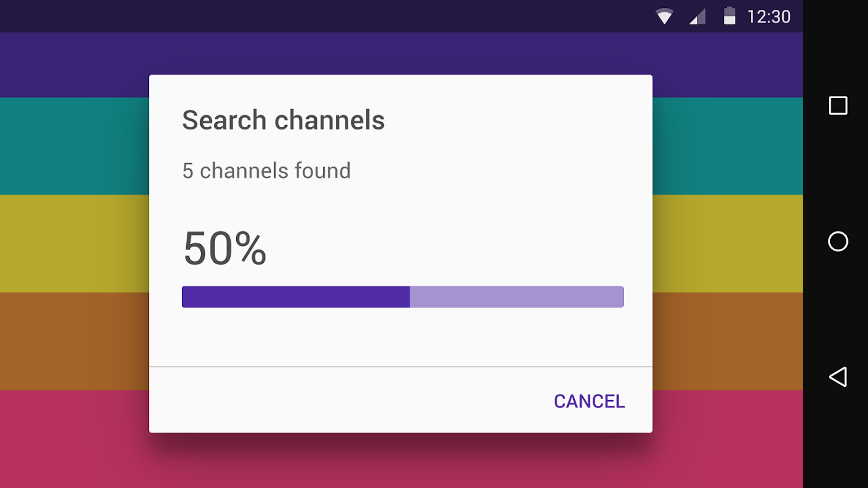Screen dimensions: 868x488
Task: Click the yellow background stripe
Action: (x=74, y=244)
